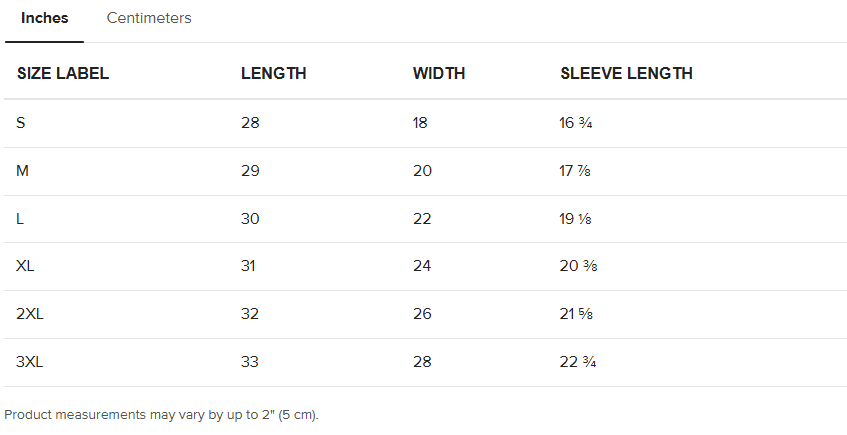Click the LENGTH column header
847x435 pixels.
point(273,73)
